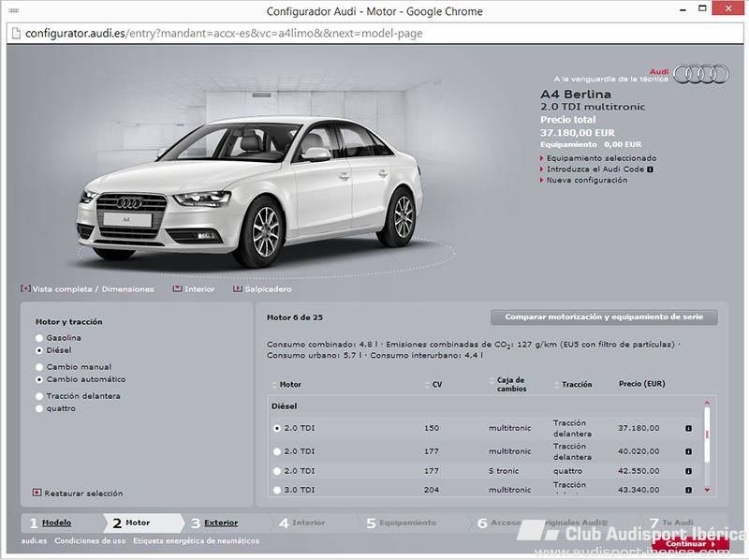Screen dimensions: 749x560
Task: Choose Cambio automático gearbox
Action: (39, 379)
